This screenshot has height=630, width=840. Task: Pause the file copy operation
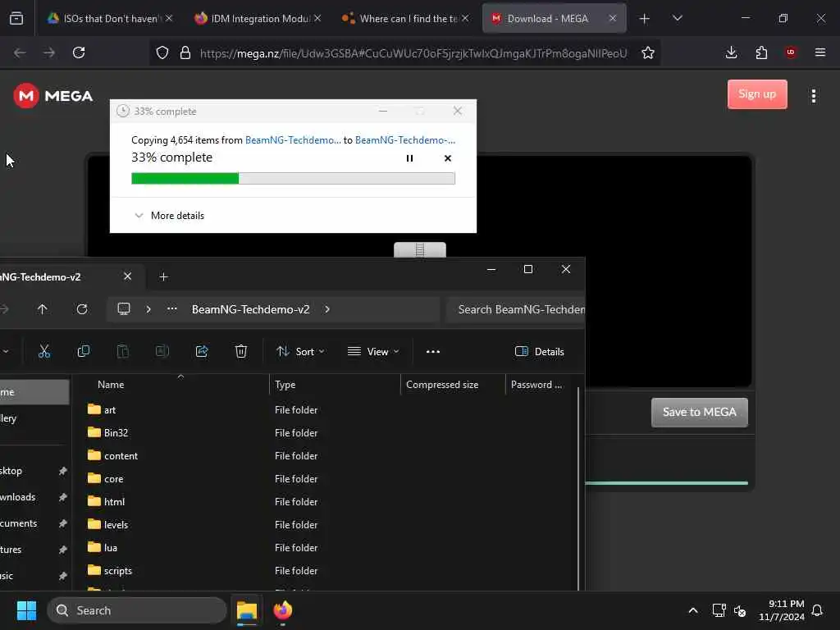409,158
